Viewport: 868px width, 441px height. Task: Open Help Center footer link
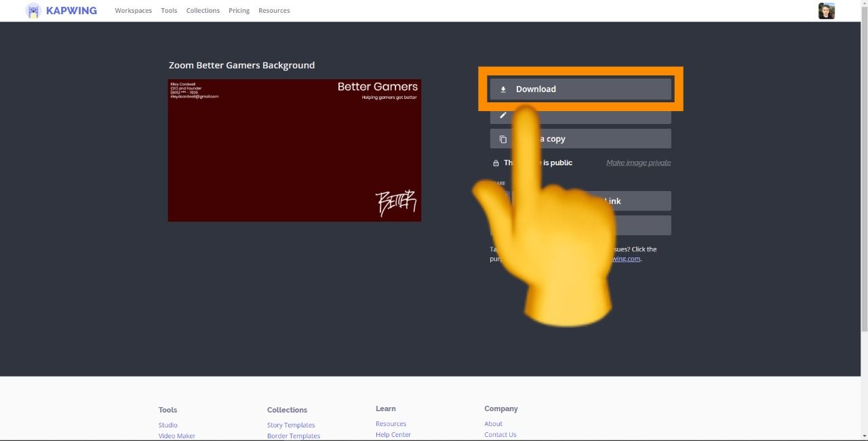[393, 434]
